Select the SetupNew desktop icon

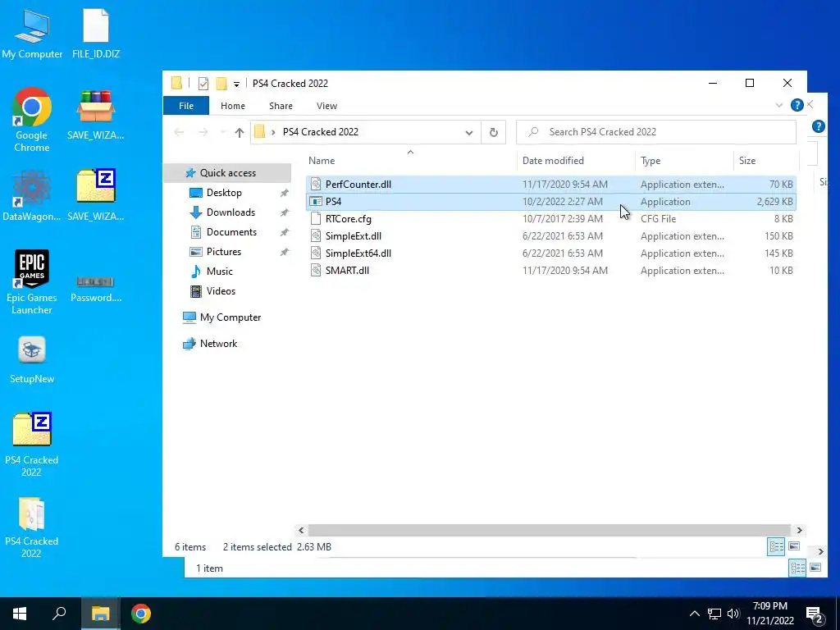(32, 359)
